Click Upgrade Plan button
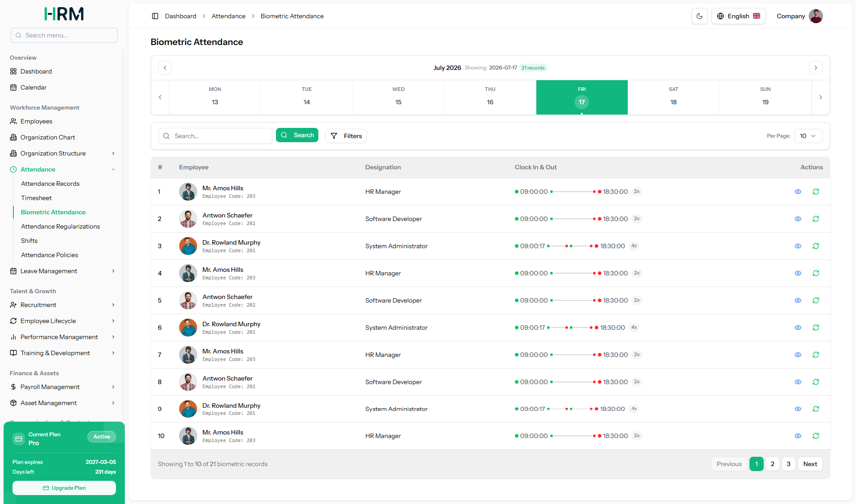The width and height of the screenshot is (856, 504). pyautogui.click(x=64, y=488)
